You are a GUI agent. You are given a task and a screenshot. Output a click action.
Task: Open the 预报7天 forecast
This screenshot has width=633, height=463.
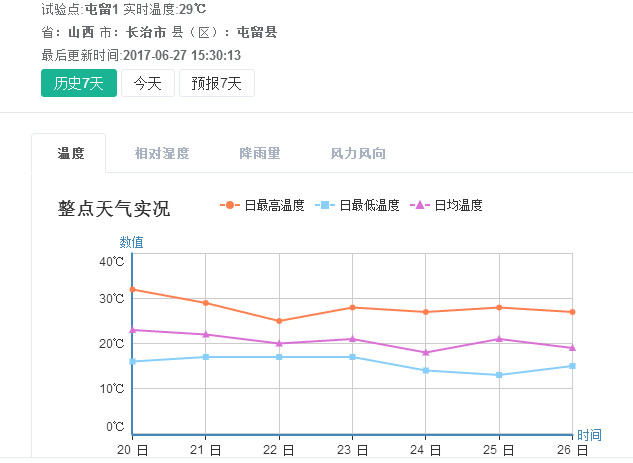coord(217,83)
